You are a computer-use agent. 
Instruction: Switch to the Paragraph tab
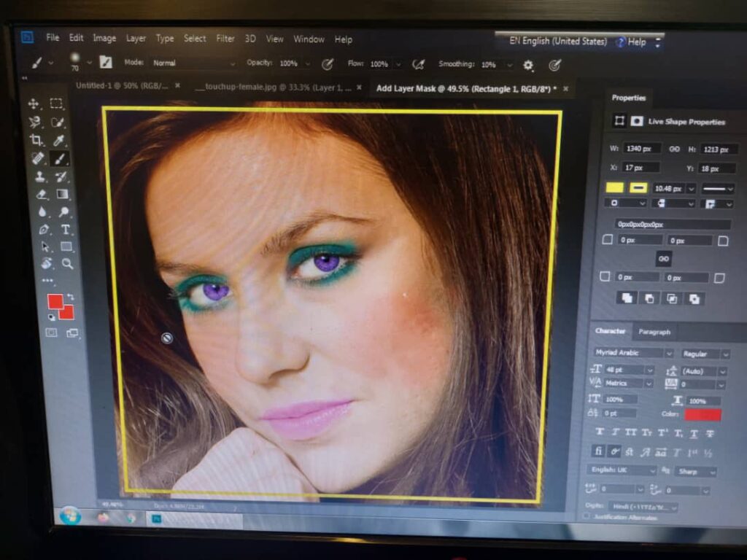[x=654, y=332]
